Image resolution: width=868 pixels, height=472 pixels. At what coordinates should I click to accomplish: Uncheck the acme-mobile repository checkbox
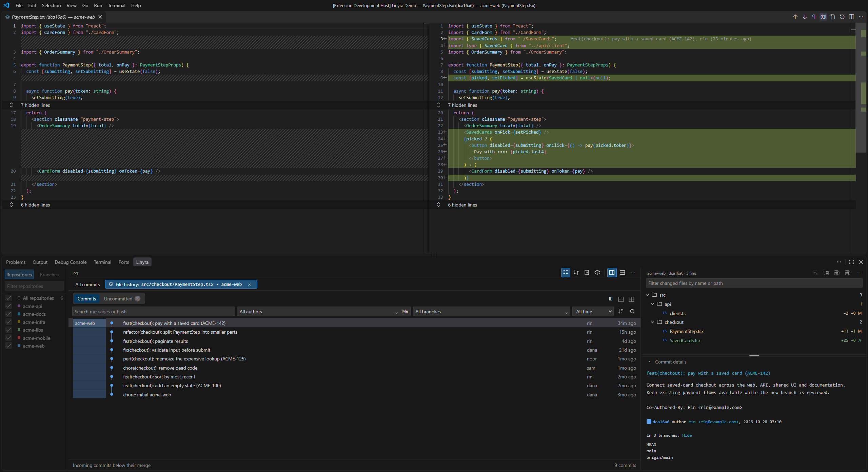(x=9, y=338)
